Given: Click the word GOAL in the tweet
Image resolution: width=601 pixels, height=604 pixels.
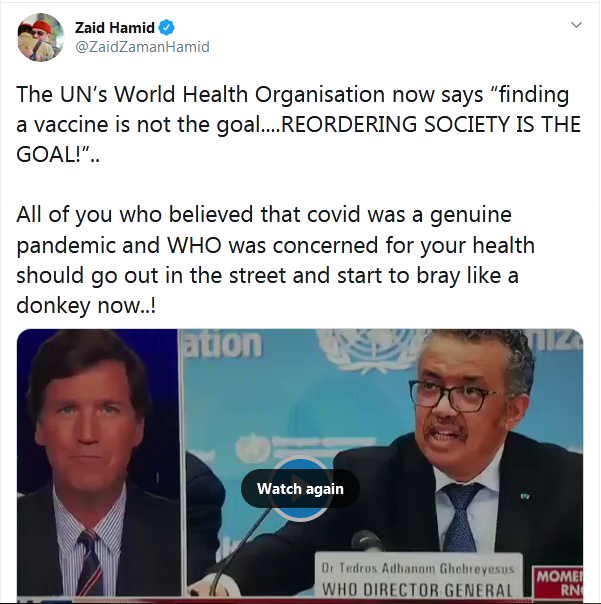Looking at the screenshot, I should 48,154.
